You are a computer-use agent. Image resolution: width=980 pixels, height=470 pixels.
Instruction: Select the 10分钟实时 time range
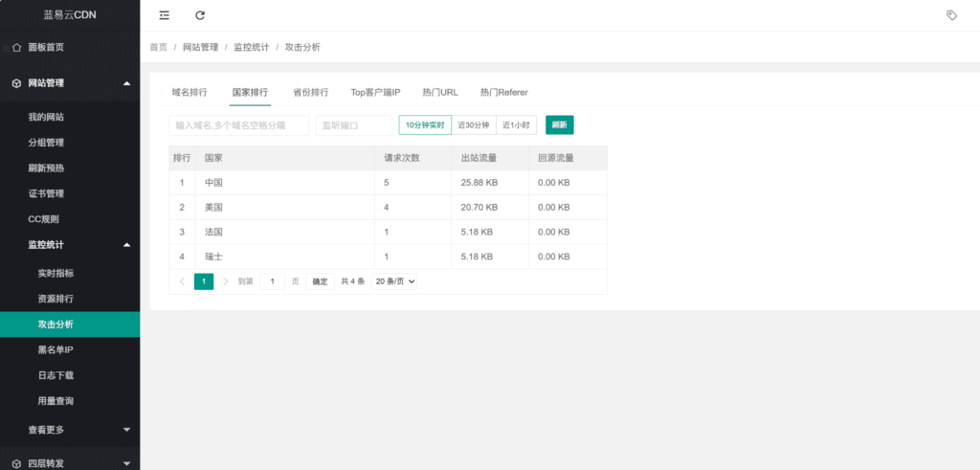[425, 125]
